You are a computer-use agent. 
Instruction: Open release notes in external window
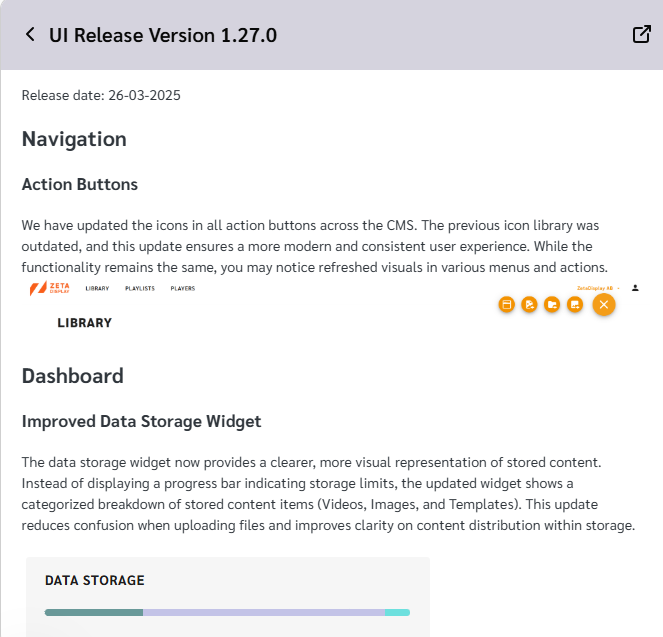pyautogui.click(x=641, y=35)
